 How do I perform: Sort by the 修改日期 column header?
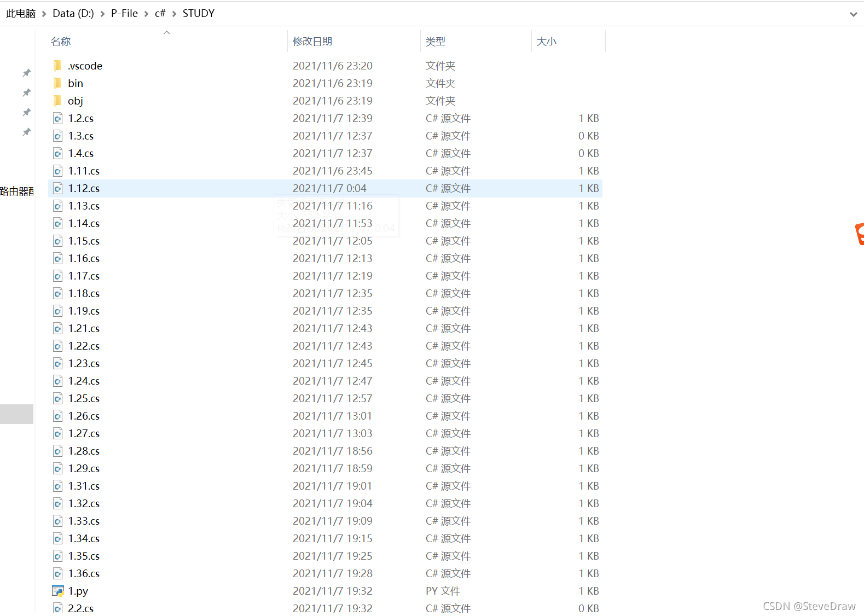[312, 42]
